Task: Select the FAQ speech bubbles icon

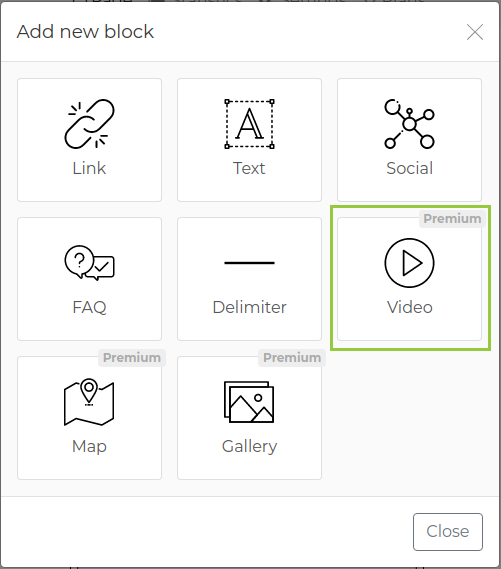Action: tap(89, 263)
